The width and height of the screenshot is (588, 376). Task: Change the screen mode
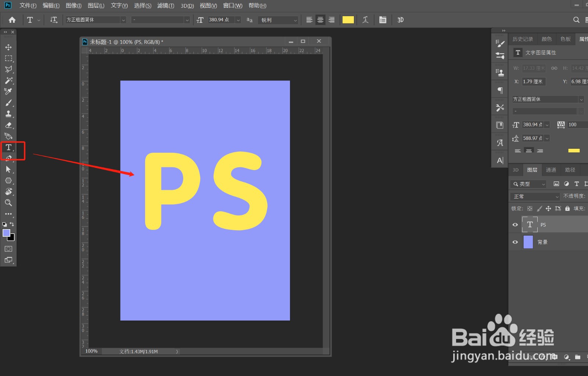(8, 260)
